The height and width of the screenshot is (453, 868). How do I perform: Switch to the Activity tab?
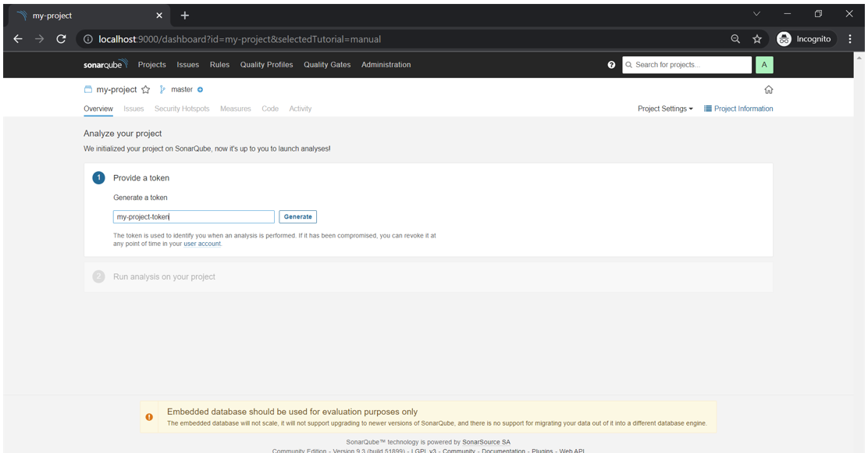(x=300, y=109)
